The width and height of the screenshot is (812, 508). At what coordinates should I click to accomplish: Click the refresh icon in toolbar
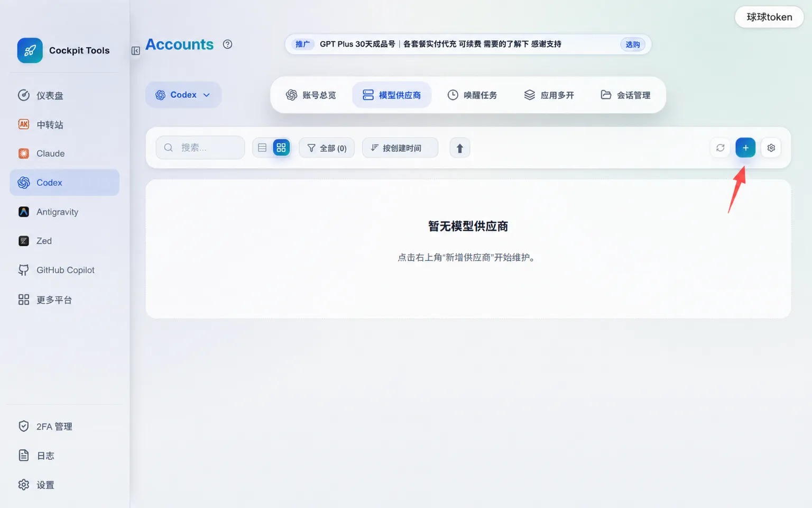(720, 148)
